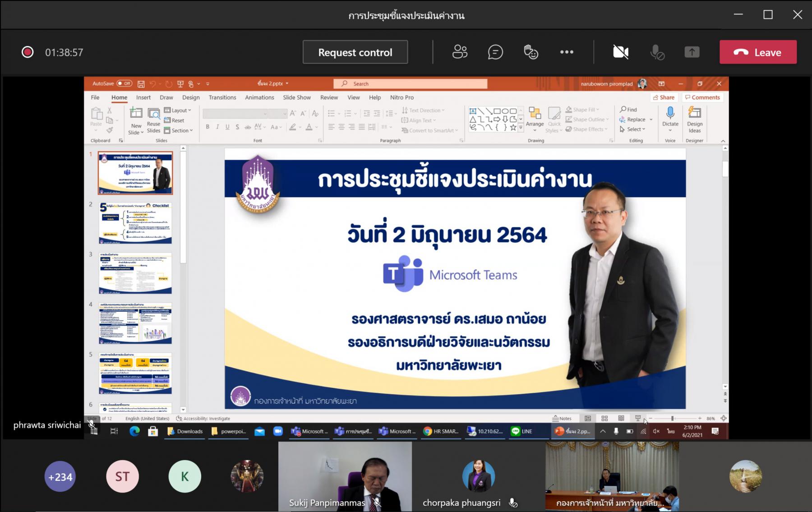Image resolution: width=812 pixels, height=512 pixels.
Task: Open the meeting chat icon
Action: pyautogui.click(x=495, y=52)
